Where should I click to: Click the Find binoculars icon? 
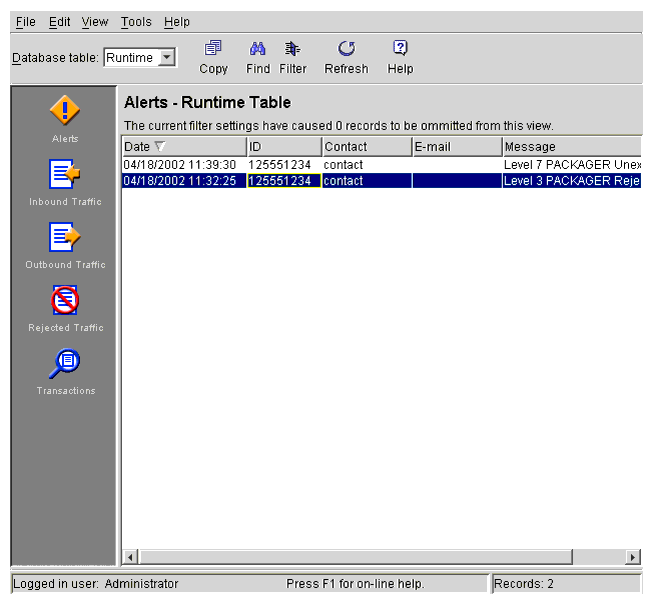(x=257, y=49)
